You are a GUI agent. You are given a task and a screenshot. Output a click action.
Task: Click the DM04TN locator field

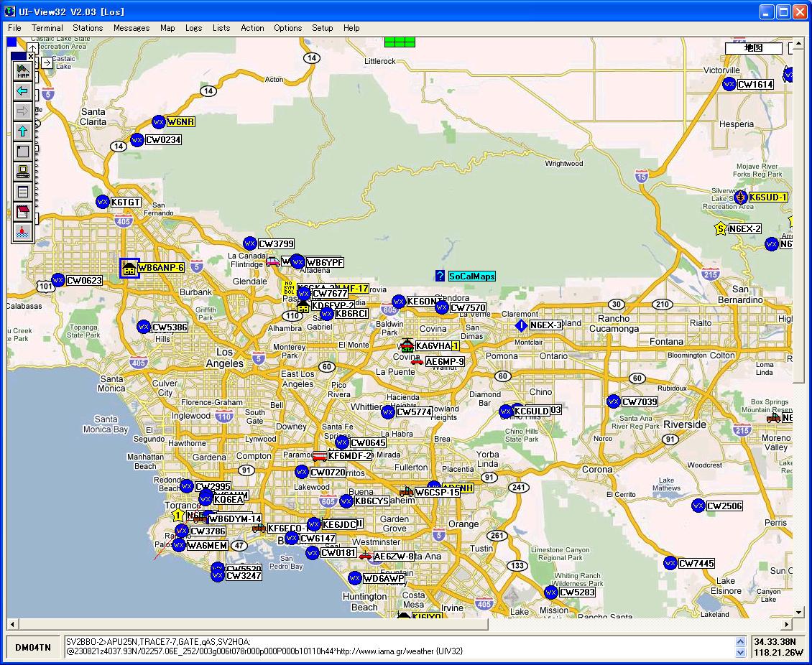click(x=33, y=647)
